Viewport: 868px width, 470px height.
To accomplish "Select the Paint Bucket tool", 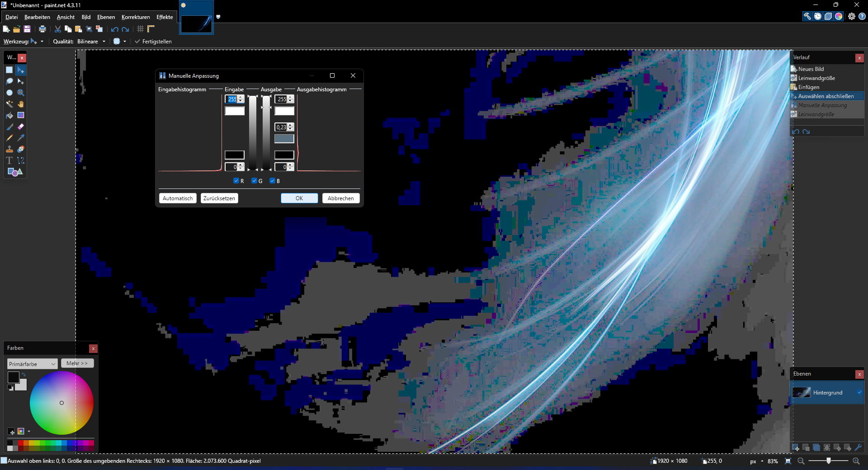I will point(9,115).
